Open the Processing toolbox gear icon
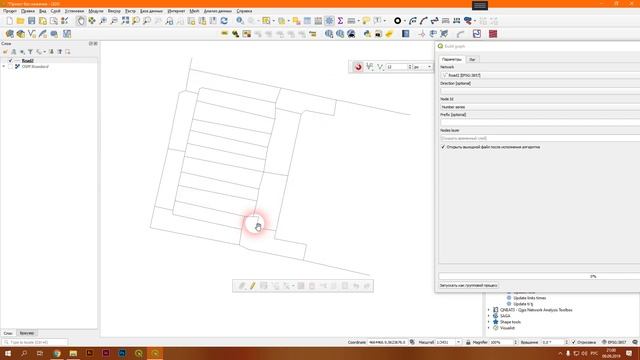The image size is (640, 360). pyautogui.click(x=329, y=21)
